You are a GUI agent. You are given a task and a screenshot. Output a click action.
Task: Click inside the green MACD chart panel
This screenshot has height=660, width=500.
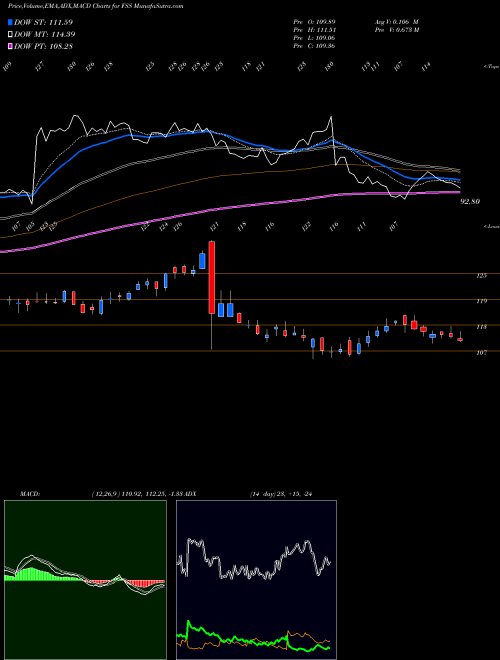[85, 580]
